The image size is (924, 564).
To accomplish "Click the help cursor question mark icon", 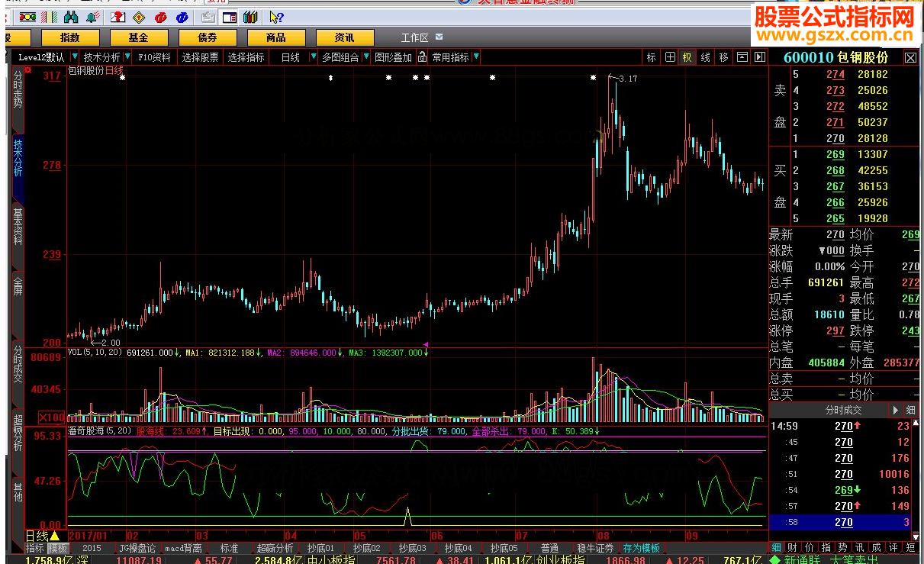I will point(276,17).
